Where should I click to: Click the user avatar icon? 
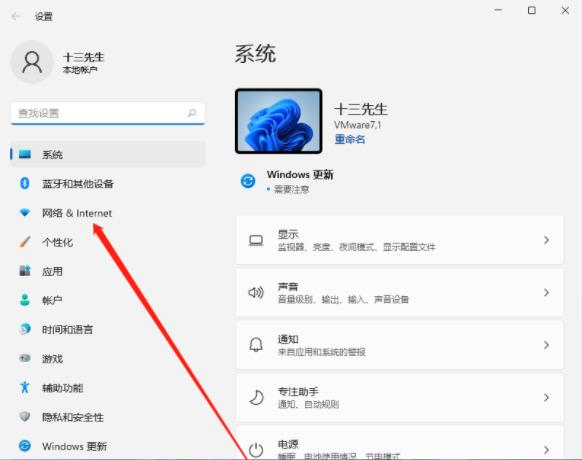coord(32,62)
